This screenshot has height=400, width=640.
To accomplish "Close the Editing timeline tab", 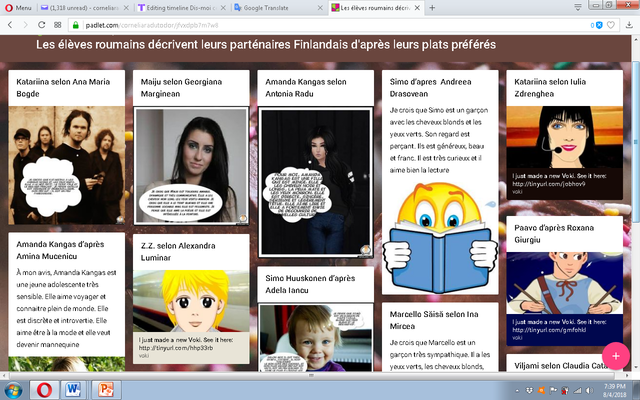I will 223,7.
